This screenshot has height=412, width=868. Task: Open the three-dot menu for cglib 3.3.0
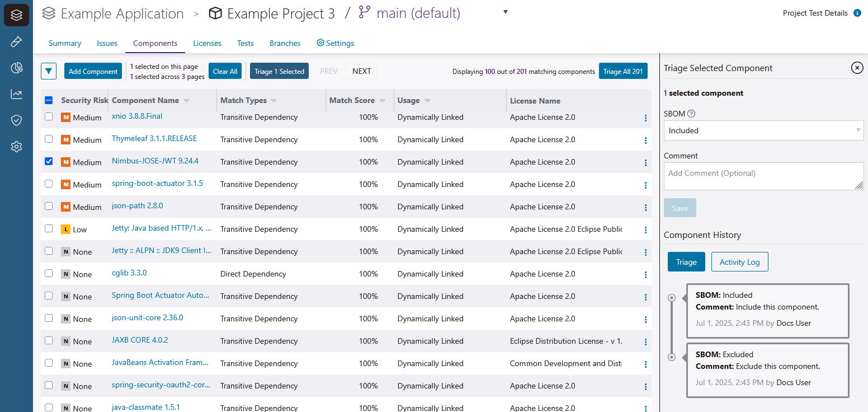point(645,274)
